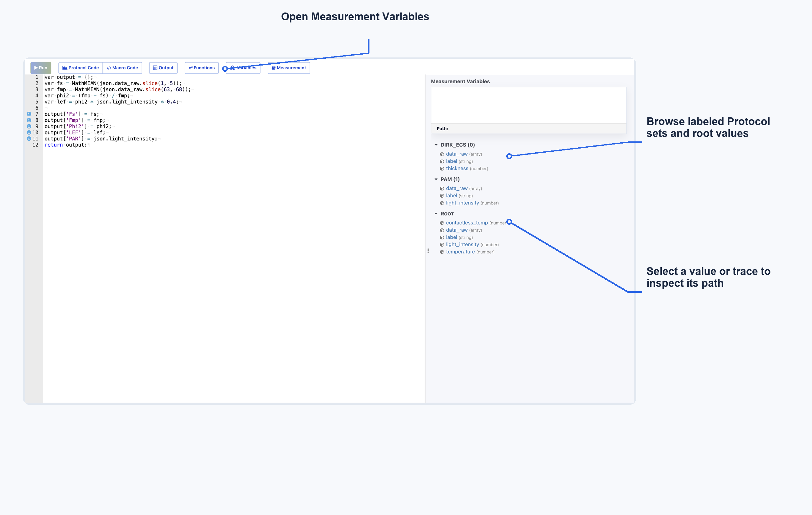This screenshot has width=812, height=515.
Task: Select label under ROOT
Action: (x=452, y=237)
